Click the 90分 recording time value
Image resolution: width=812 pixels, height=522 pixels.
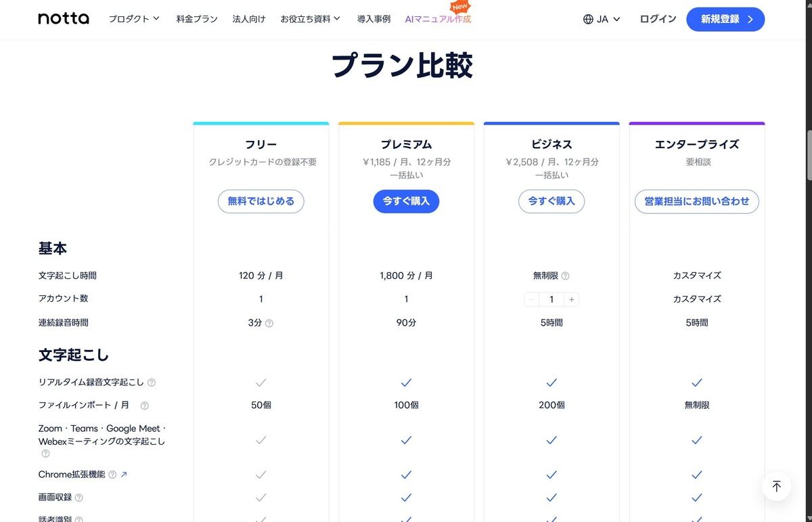[x=406, y=323]
